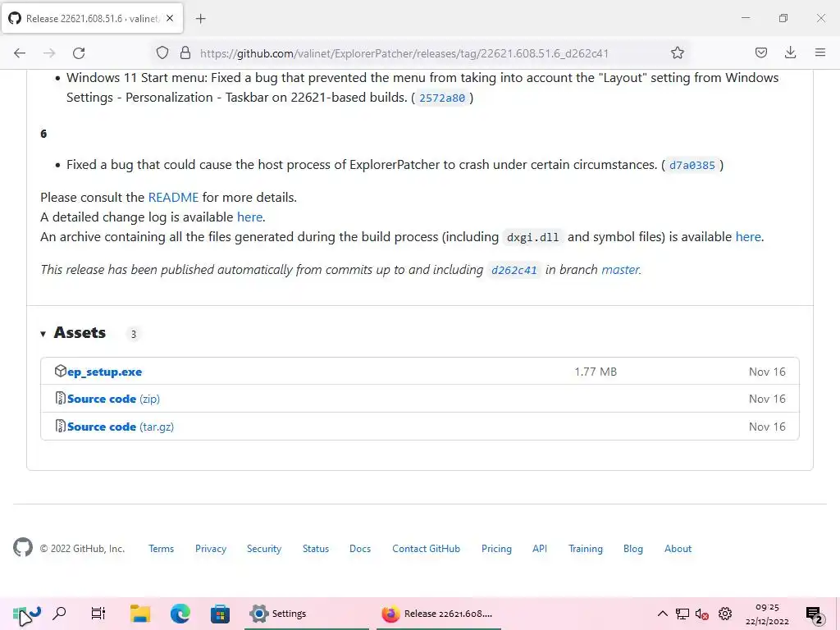Open taskbar Search
This screenshot has width=840, height=630.
[x=59, y=614]
